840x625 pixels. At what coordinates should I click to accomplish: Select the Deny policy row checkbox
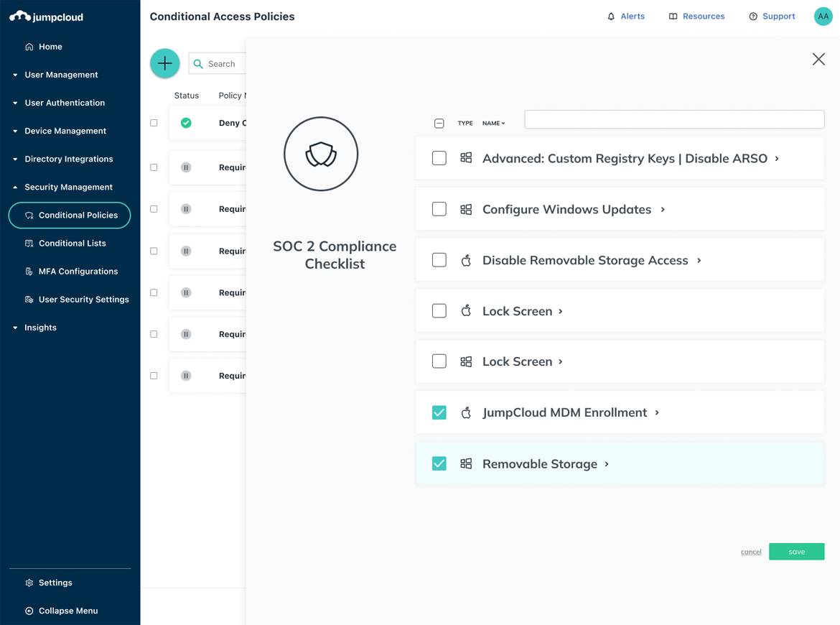click(x=154, y=123)
